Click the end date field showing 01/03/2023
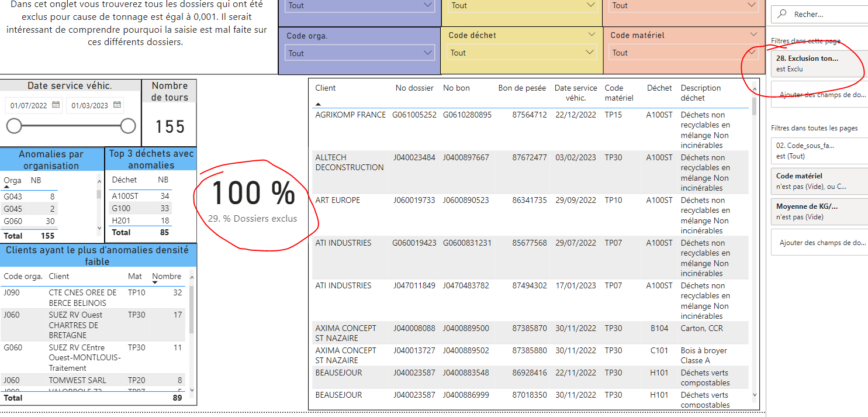Viewport: 868px width, 417px height. [x=90, y=106]
